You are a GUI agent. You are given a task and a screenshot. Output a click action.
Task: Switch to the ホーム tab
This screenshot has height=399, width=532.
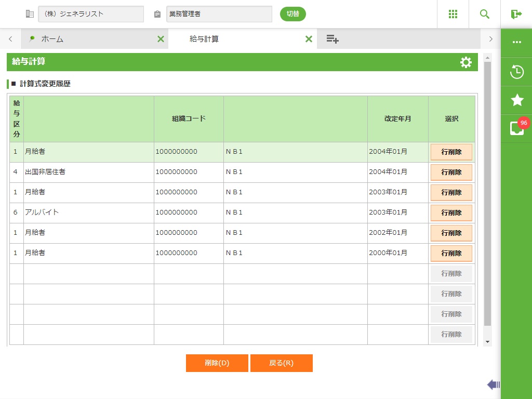[52, 39]
